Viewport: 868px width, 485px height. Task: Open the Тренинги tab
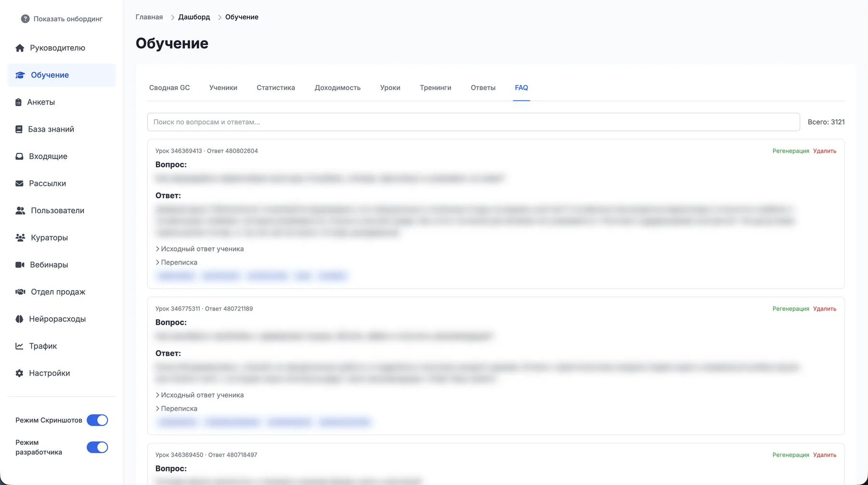click(435, 88)
